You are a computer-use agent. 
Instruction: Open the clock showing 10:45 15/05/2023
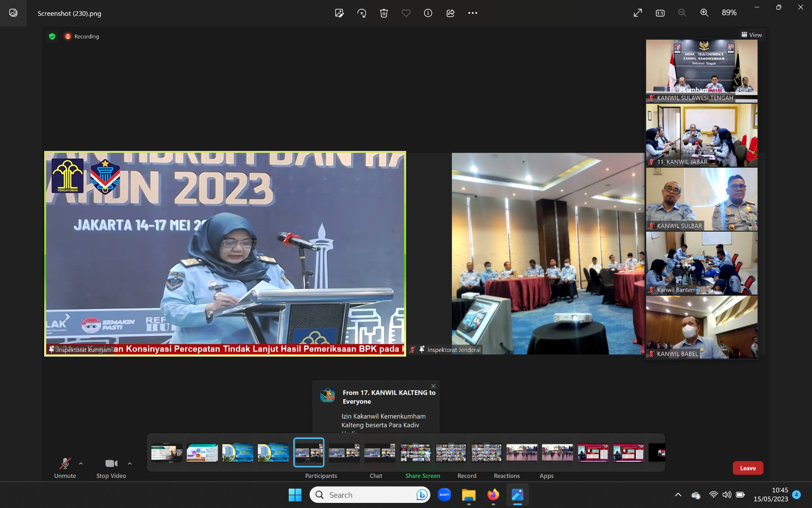tap(770, 495)
